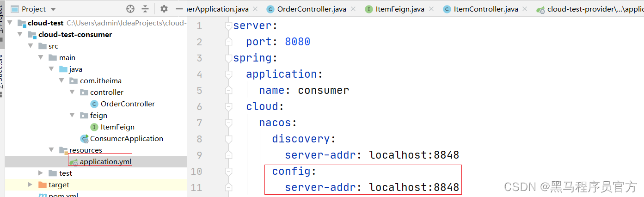The width and height of the screenshot is (644, 197).
Task: Click the Collapse All icon in Project panel
Action: tap(145, 9)
